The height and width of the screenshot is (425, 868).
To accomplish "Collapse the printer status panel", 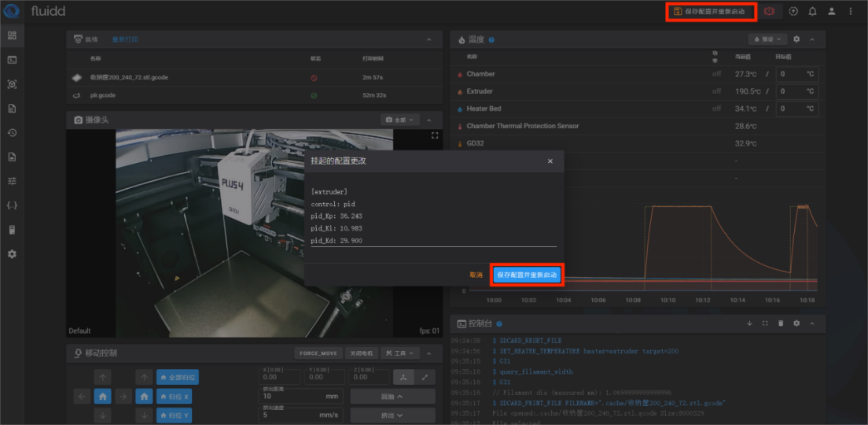I will 428,39.
